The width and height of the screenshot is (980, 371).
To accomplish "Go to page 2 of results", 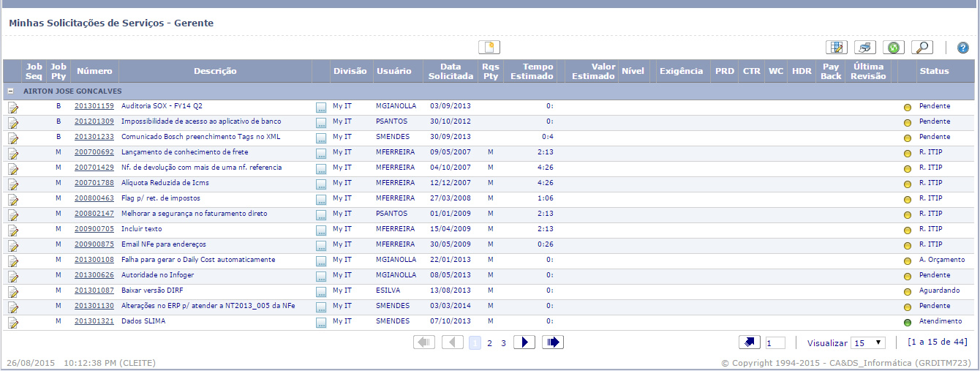I will point(489,342).
